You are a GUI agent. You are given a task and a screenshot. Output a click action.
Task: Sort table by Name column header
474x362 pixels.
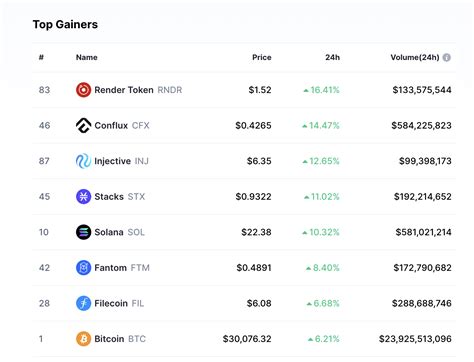coord(87,57)
